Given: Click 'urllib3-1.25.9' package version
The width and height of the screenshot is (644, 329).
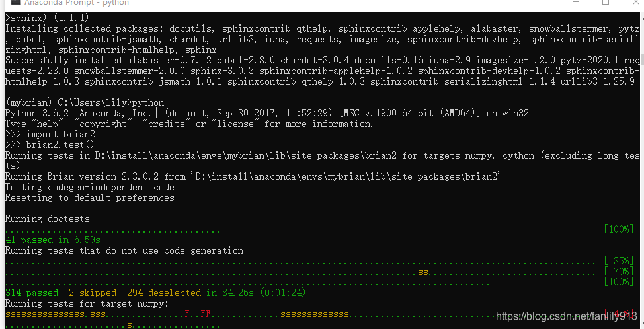Looking at the screenshot, I should pos(598,82).
